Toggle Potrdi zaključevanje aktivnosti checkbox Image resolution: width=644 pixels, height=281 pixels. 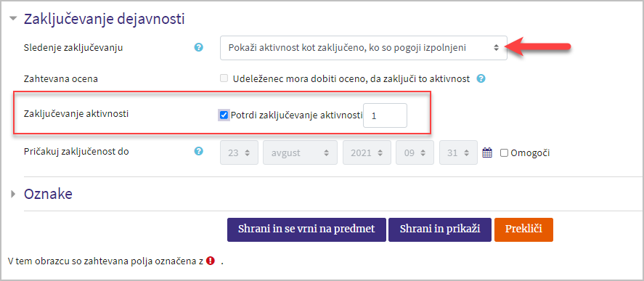click(x=224, y=115)
